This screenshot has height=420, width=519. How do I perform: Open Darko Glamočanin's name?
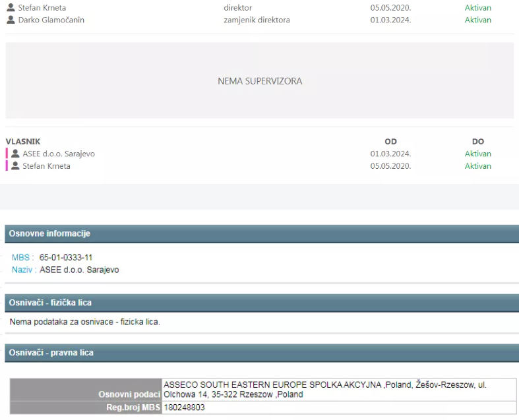pos(51,20)
